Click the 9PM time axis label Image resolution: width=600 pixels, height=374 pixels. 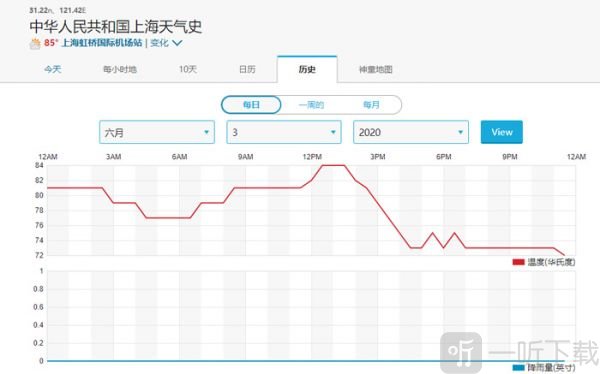[x=510, y=157]
